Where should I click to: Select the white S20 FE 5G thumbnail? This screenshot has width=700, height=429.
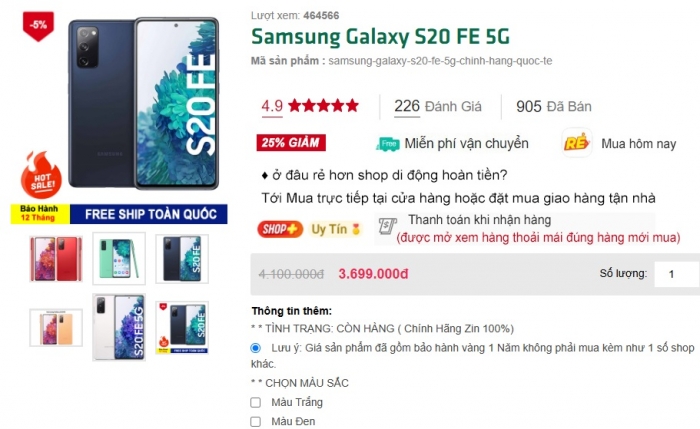(x=119, y=327)
